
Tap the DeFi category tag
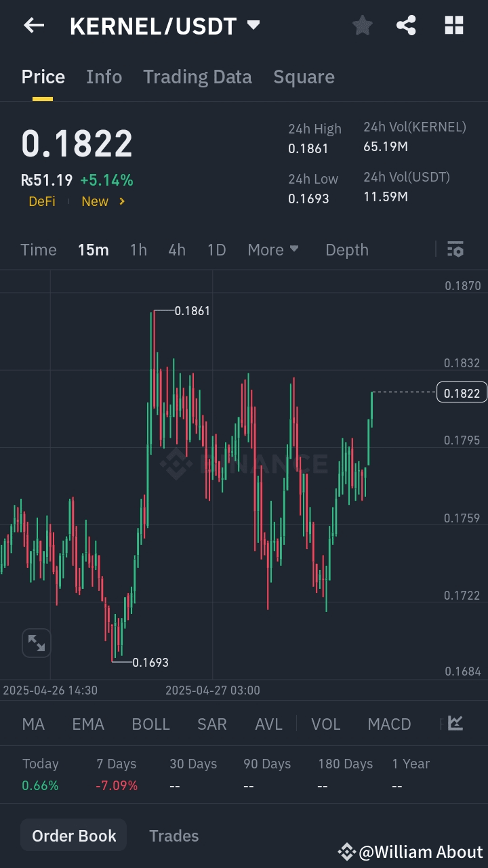[42, 201]
